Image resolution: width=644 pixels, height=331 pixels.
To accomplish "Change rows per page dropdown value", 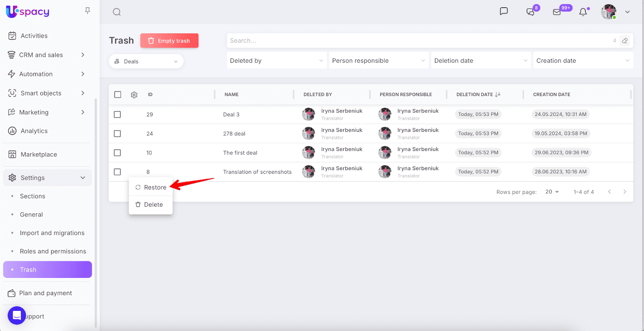I will (x=552, y=192).
